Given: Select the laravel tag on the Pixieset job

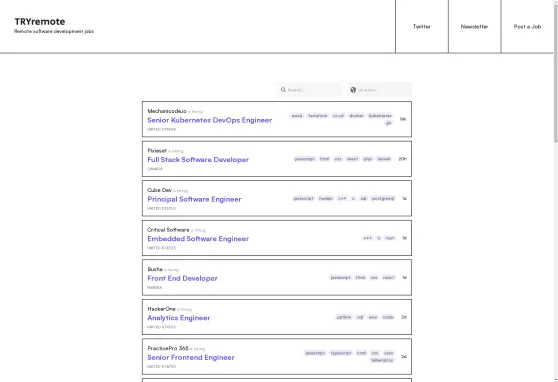Looking at the screenshot, I should 384,159.
